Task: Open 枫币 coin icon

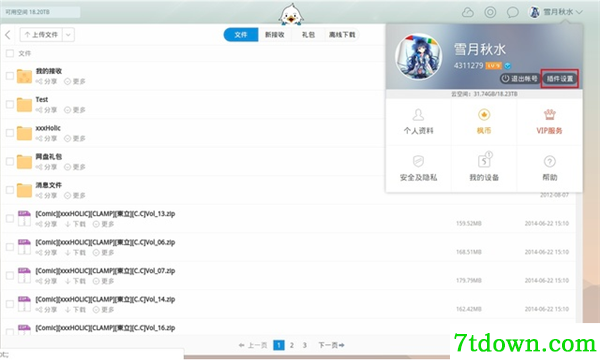Action: point(484,114)
